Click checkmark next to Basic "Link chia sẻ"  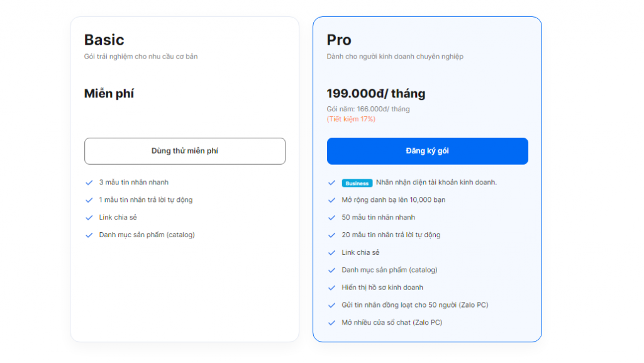(89, 218)
